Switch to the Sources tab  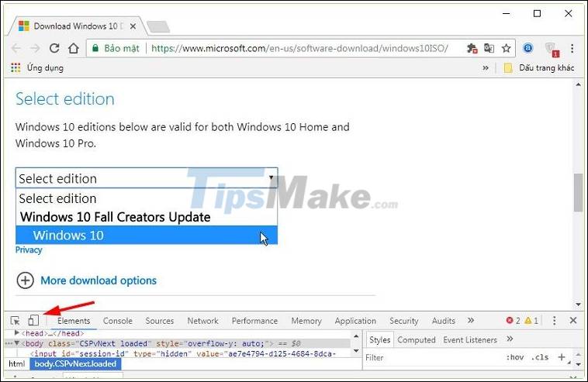click(159, 321)
